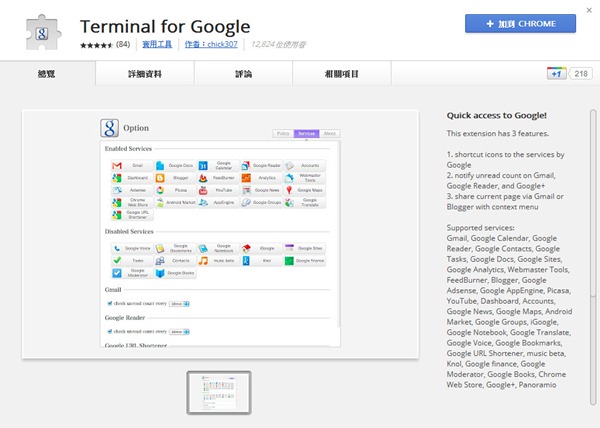
Task: Click the 加到 CHROME button
Action: 520,24
